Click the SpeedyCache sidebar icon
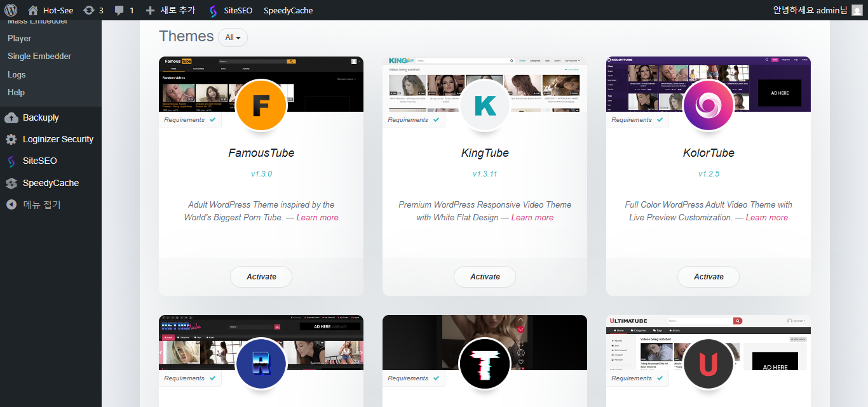Screen dimensions: 868x407 click(x=11, y=183)
